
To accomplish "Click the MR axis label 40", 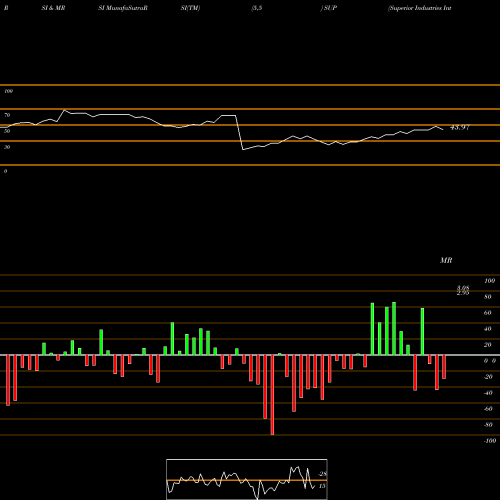I will [488, 329].
